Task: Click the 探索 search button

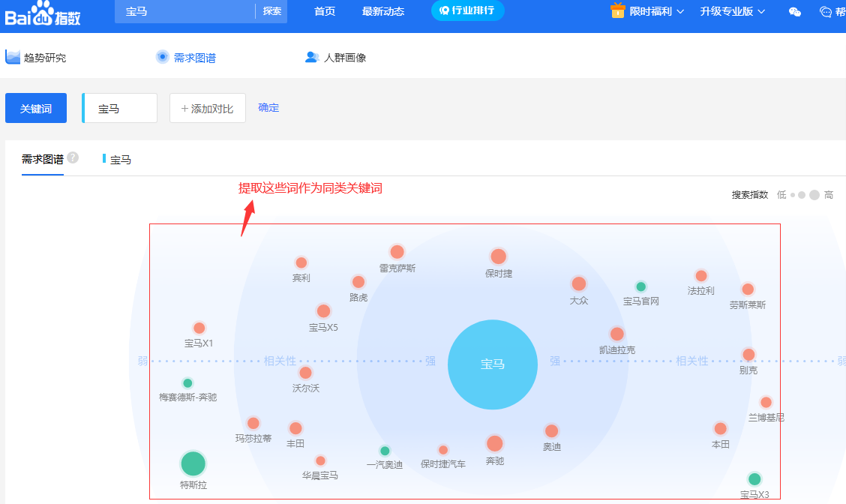Action: [272, 11]
